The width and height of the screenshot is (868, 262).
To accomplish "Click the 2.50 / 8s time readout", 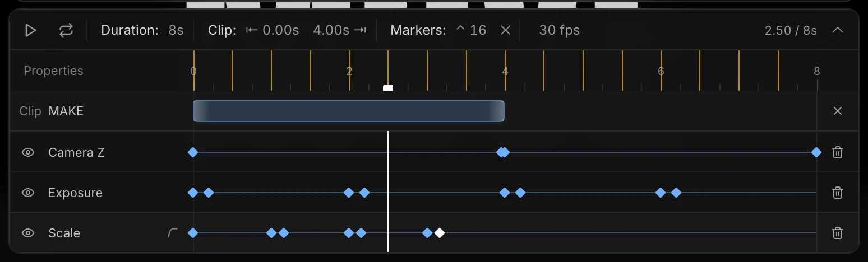I will coord(791,30).
